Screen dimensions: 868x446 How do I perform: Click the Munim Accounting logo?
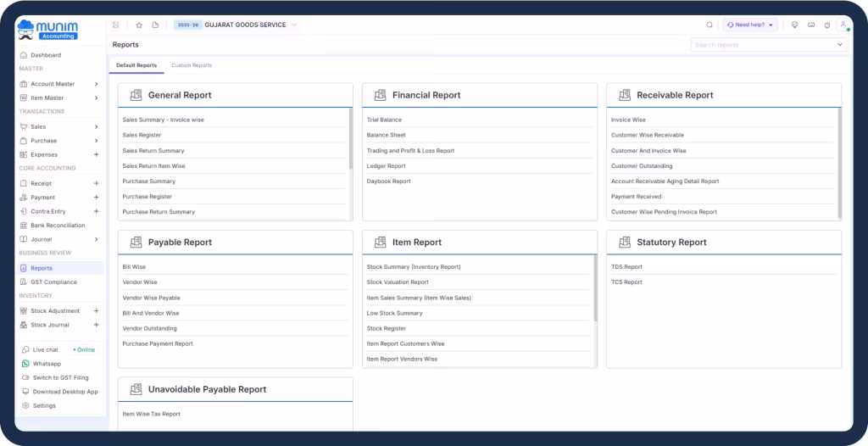click(x=47, y=30)
